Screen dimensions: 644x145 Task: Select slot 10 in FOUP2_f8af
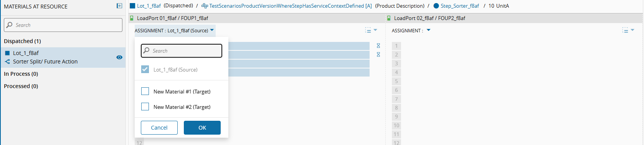[x=396, y=125]
